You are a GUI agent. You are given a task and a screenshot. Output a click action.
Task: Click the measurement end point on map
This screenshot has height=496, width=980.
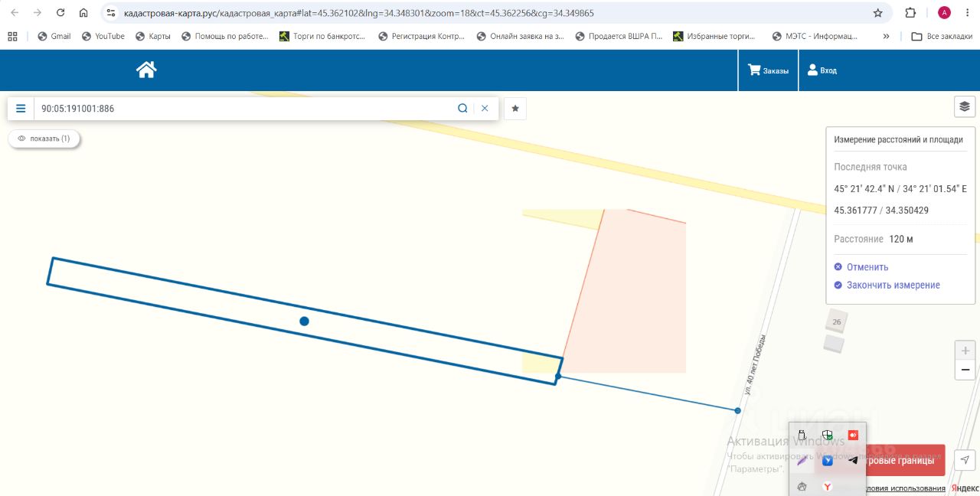[x=737, y=411]
